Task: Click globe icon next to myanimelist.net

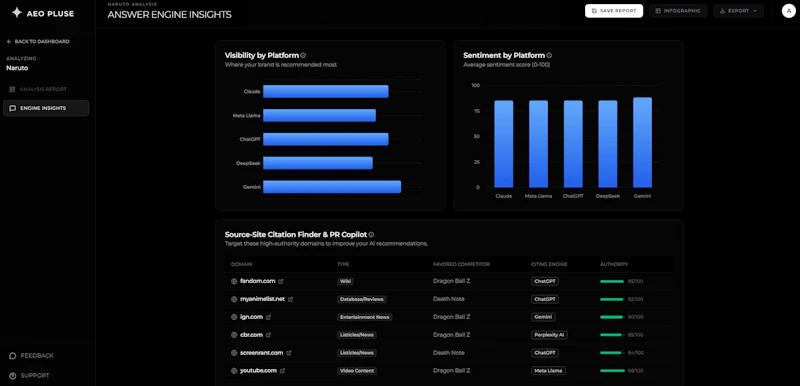Action: (234, 299)
